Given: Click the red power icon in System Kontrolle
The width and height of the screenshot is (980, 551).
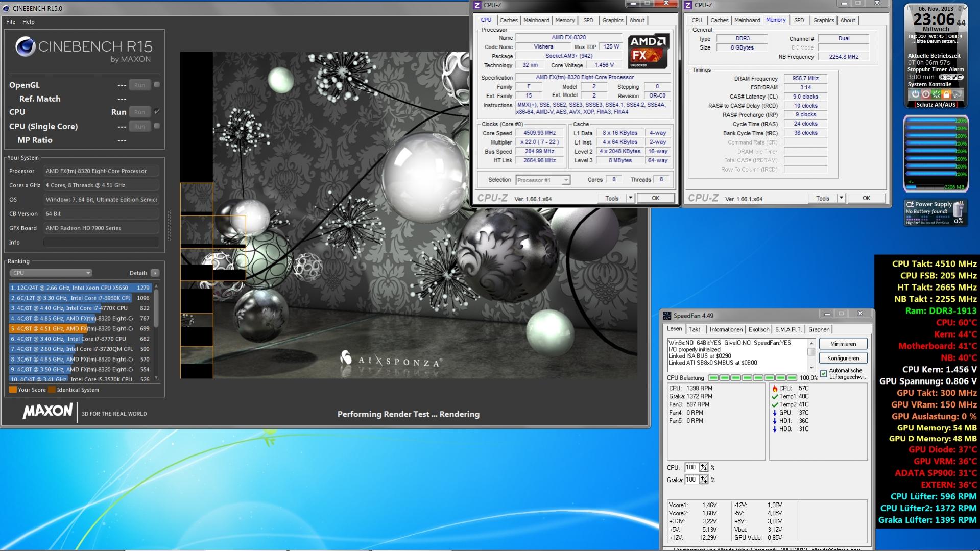Looking at the screenshot, I should click(925, 94).
